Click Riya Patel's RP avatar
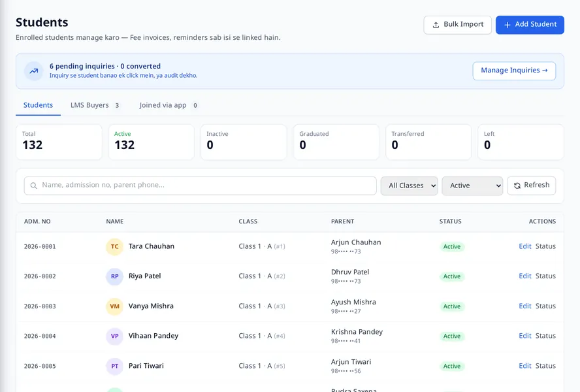580x392 pixels. 115,276
